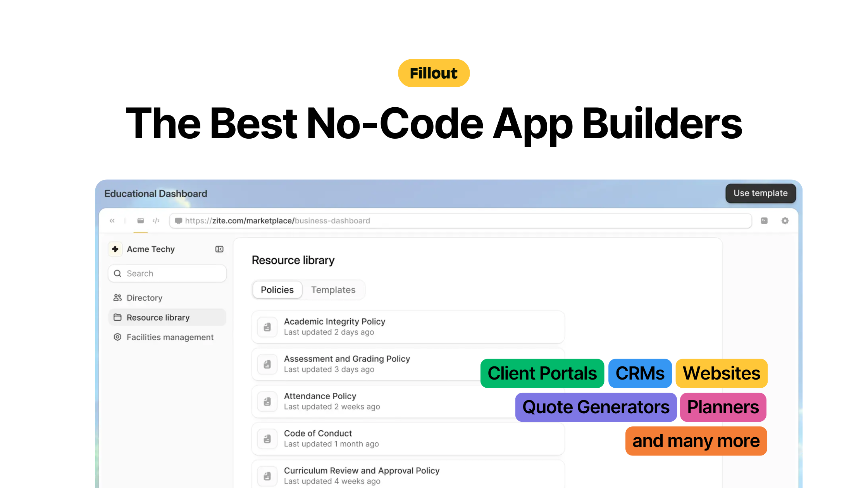Open the Attendance Policy row
Image resolution: width=868 pixels, height=488 pixels.
[408, 402]
